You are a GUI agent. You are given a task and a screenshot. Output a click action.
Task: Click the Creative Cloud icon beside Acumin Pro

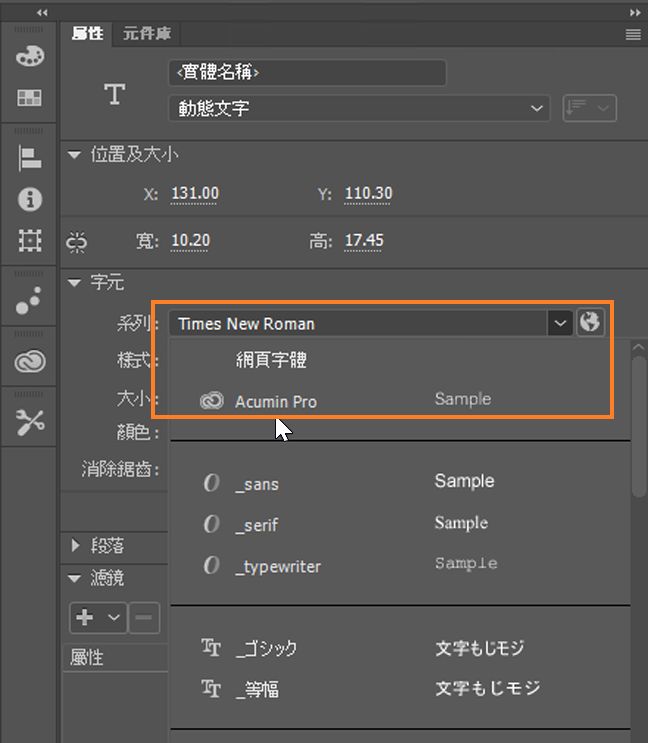pyautogui.click(x=211, y=401)
